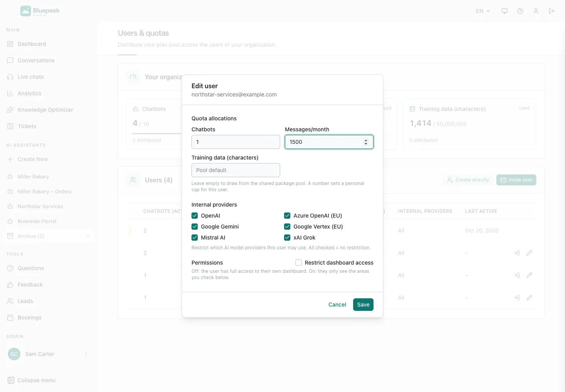
Task: Uncheck the Azure OpenAI (EU) checkbox
Action: [287, 216]
